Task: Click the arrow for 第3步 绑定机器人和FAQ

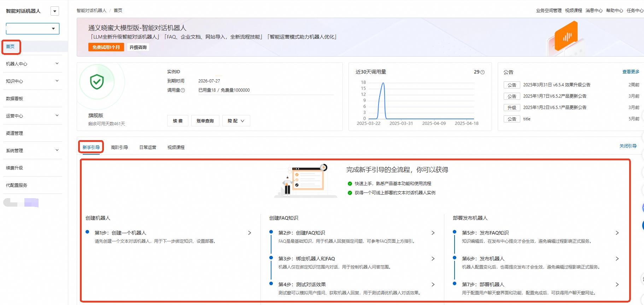Action: point(433,259)
